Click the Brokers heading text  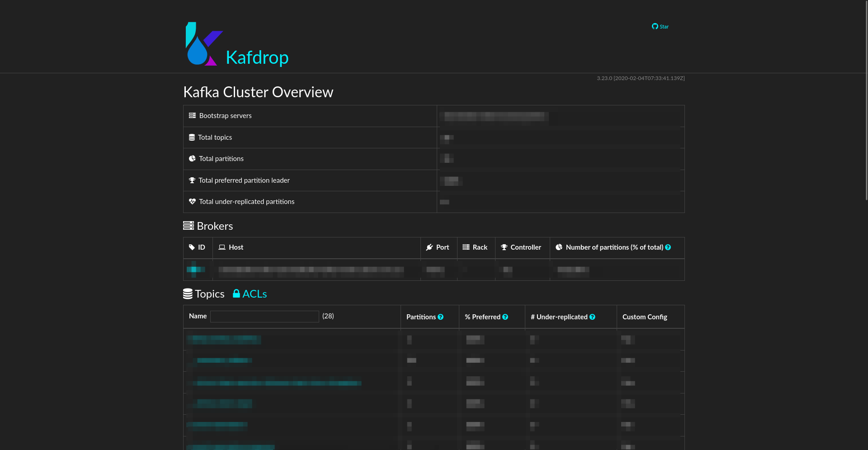click(x=215, y=226)
